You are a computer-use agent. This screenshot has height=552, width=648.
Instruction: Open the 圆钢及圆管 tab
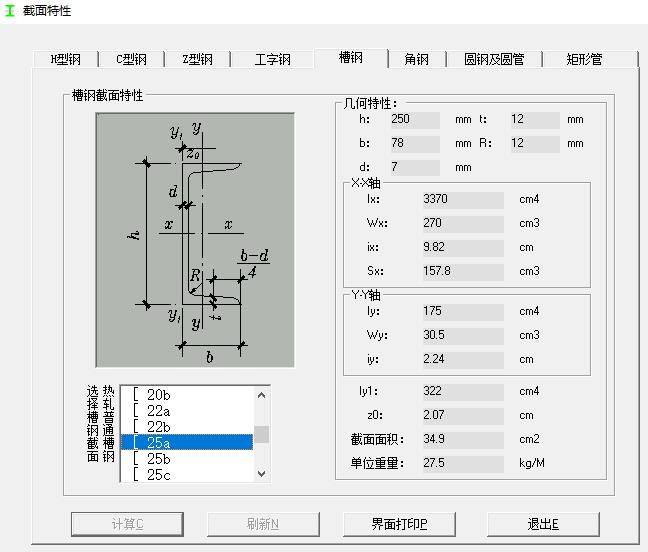[494, 59]
